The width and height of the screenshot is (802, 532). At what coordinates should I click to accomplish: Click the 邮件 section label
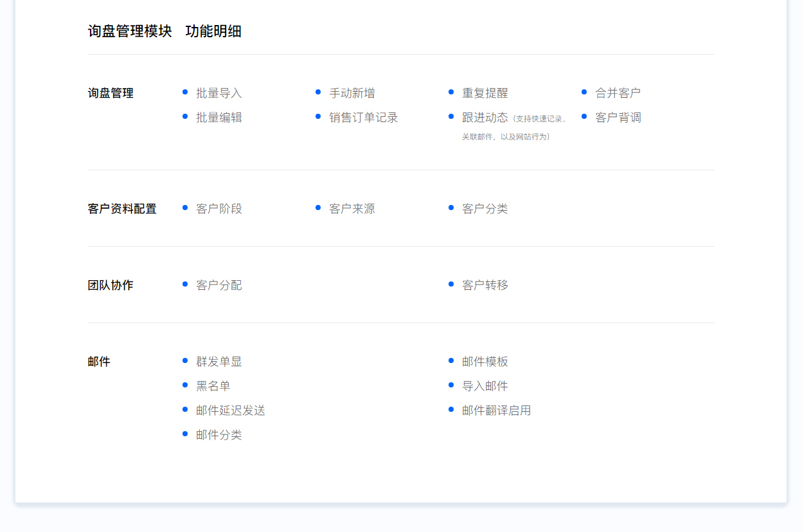(x=99, y=362)
